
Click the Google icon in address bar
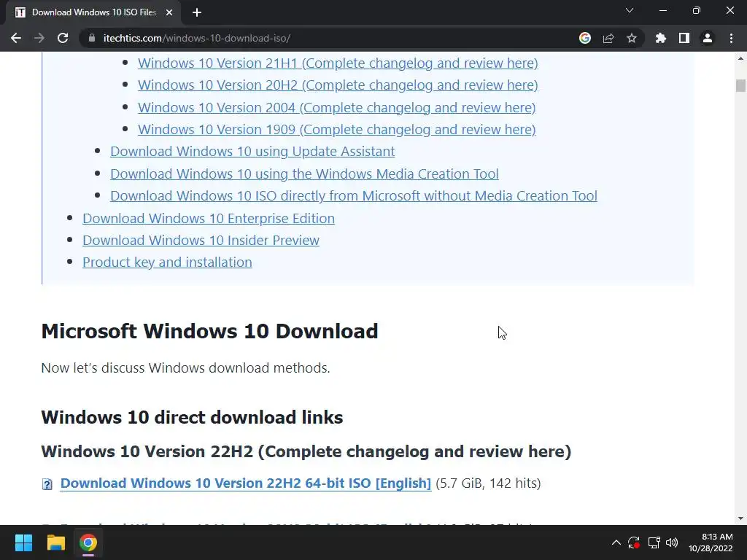(584, 38)
